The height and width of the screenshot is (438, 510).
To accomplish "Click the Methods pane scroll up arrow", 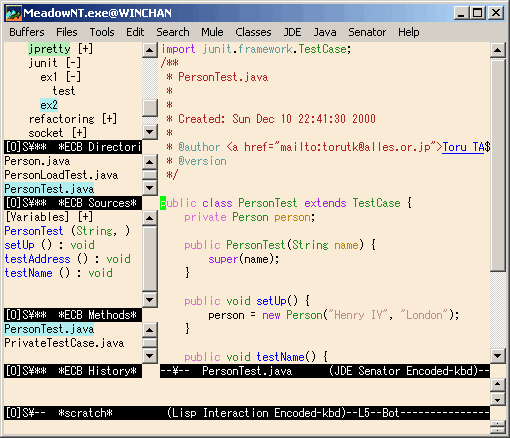I will tap(150, 218).
